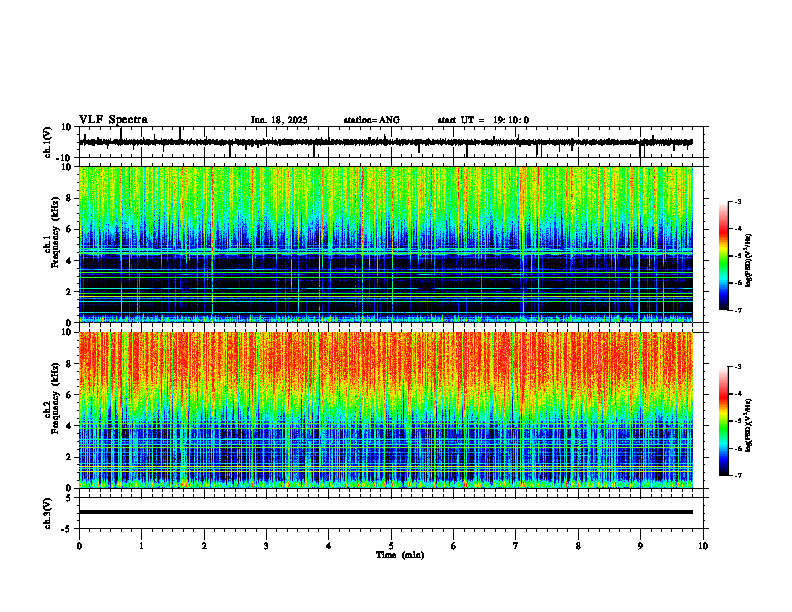Click the ch.3(V) flat trace line
This screenshot has width=792, height=612.
coord(385,512)
